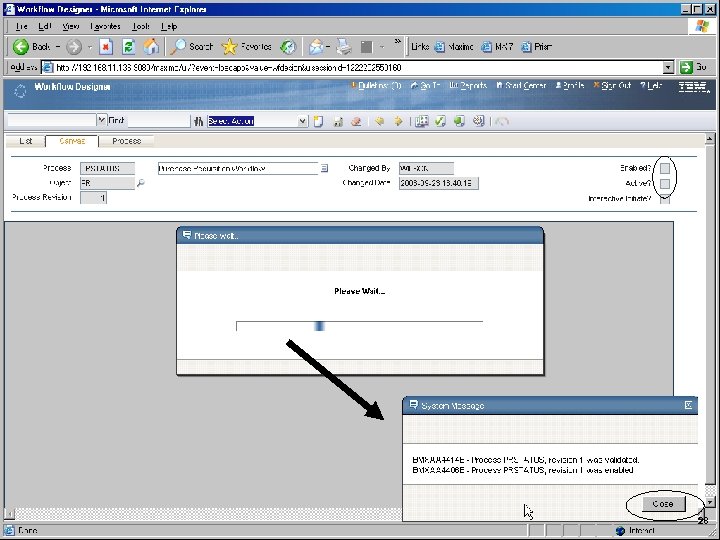
Task: Open the Start Center link
Action: (x=521, y=86)
